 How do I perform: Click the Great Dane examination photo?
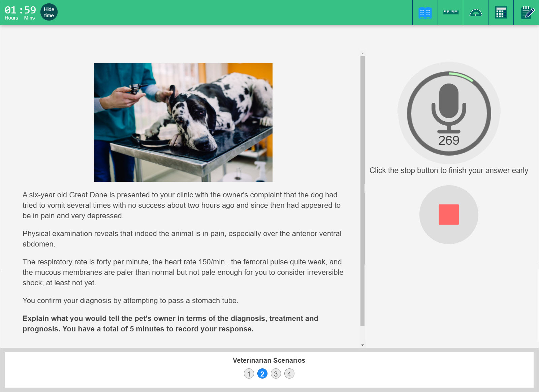click(x=183, y=123)
